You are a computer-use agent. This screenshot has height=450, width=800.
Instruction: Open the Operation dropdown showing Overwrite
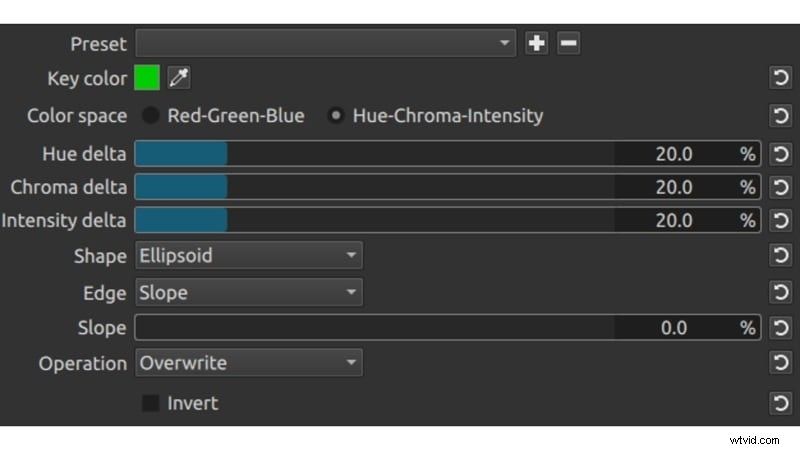click(248, 364)
